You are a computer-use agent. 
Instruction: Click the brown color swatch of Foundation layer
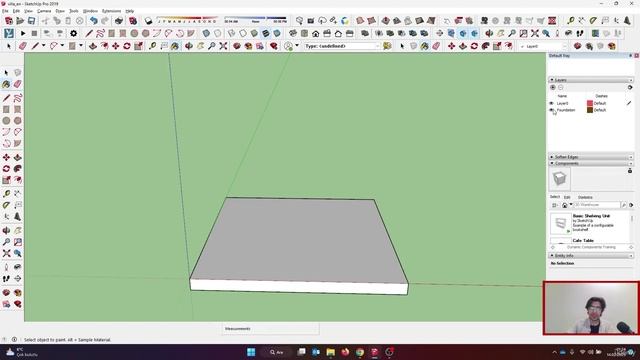pos(590,110)
